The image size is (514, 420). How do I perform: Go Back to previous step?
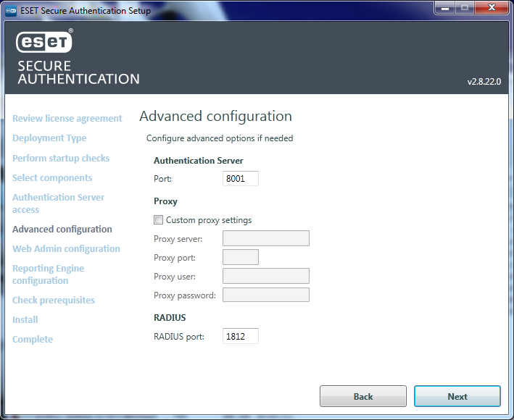pyautogui.click(x=363, y=396)
